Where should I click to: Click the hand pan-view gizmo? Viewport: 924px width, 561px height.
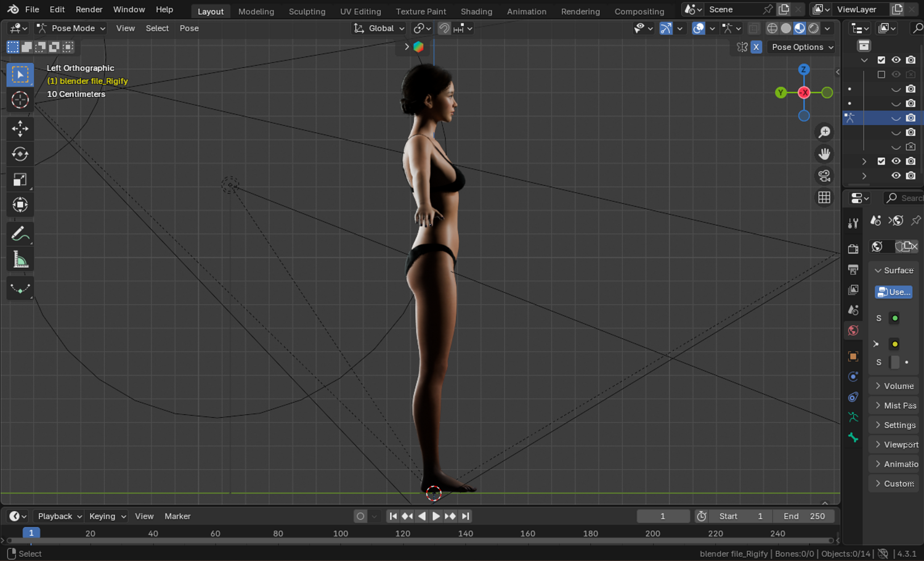click(x=824, y=154)
